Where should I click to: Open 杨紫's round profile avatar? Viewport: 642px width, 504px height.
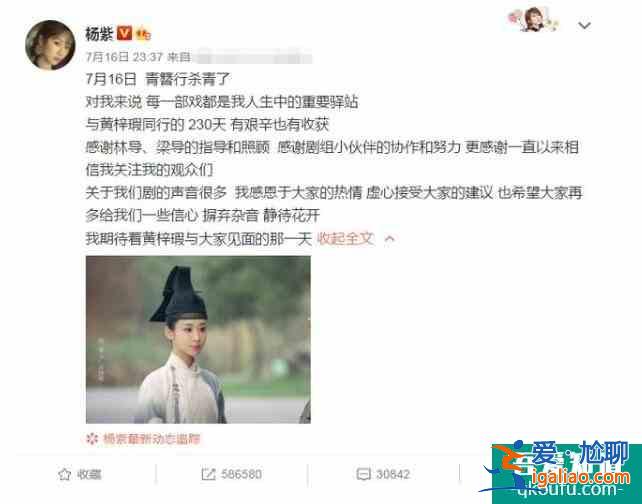(x=50, y=45)
